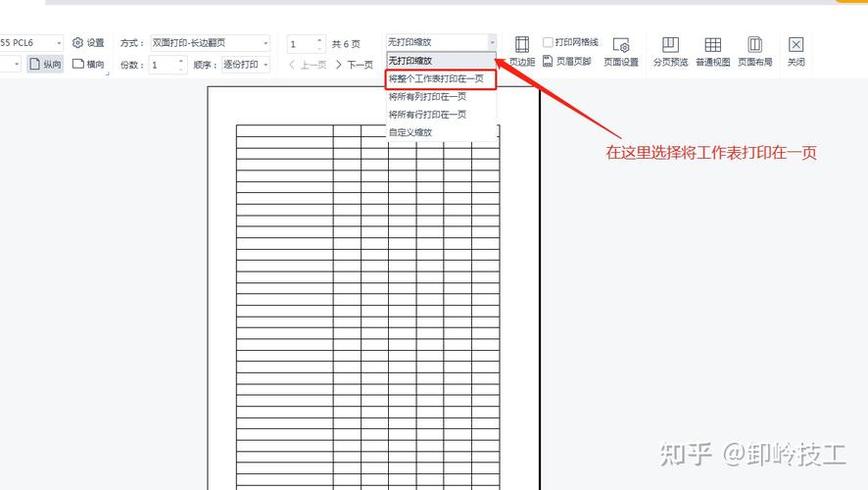This screenshot has width=868, height=490.
Task: Select 纵向 portrait orientation
Action: (45, 65)
